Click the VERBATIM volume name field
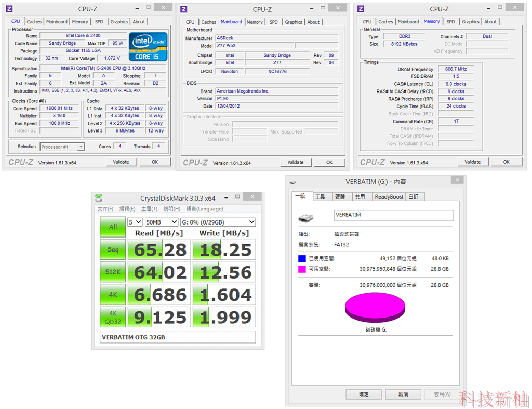 [x=394, y=215]
